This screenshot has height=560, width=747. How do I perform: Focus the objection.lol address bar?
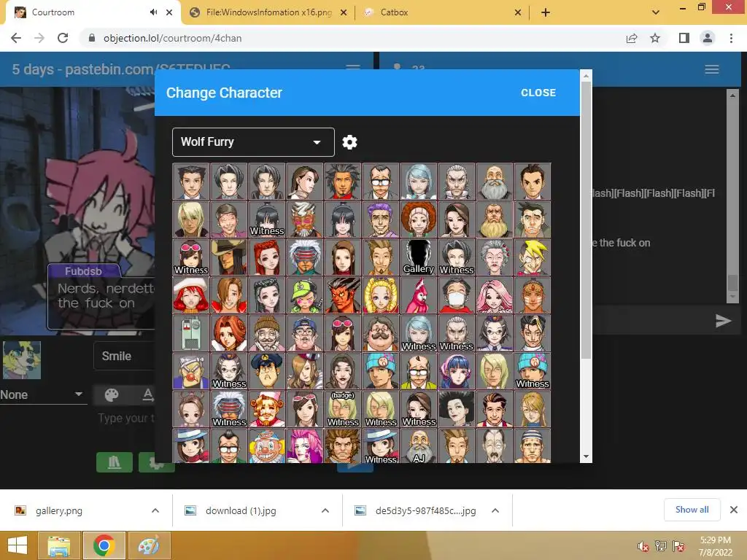pos(352,38)
